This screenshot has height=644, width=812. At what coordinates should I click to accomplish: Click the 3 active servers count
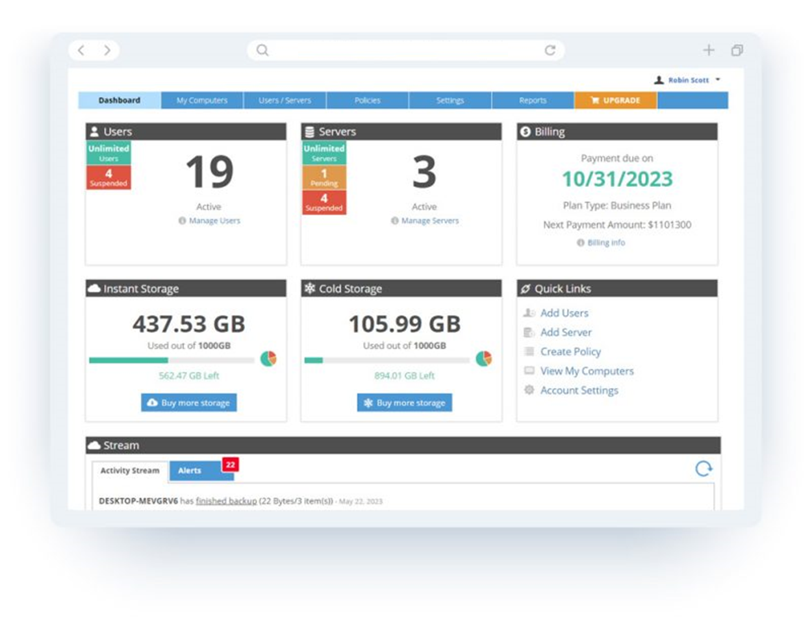pos(424,172)
